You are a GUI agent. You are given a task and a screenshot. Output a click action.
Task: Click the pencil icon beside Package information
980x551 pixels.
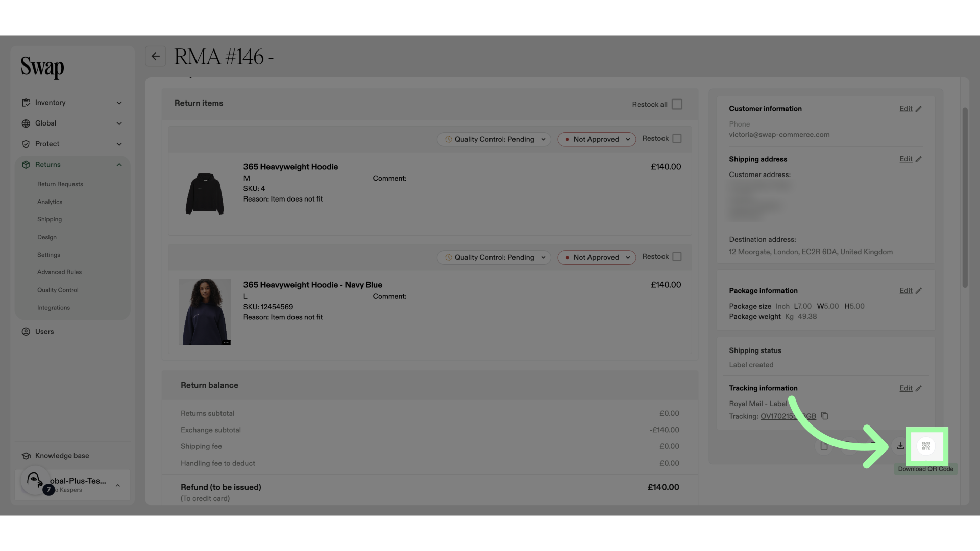919,291
